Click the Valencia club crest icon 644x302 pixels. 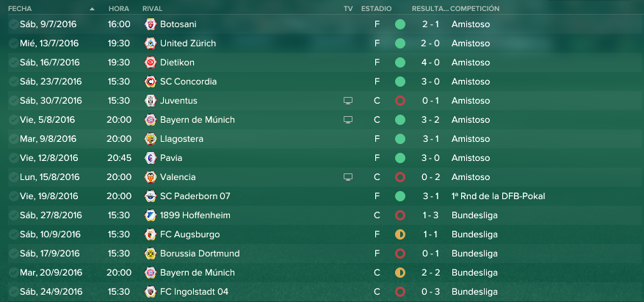tap(151, 177)
